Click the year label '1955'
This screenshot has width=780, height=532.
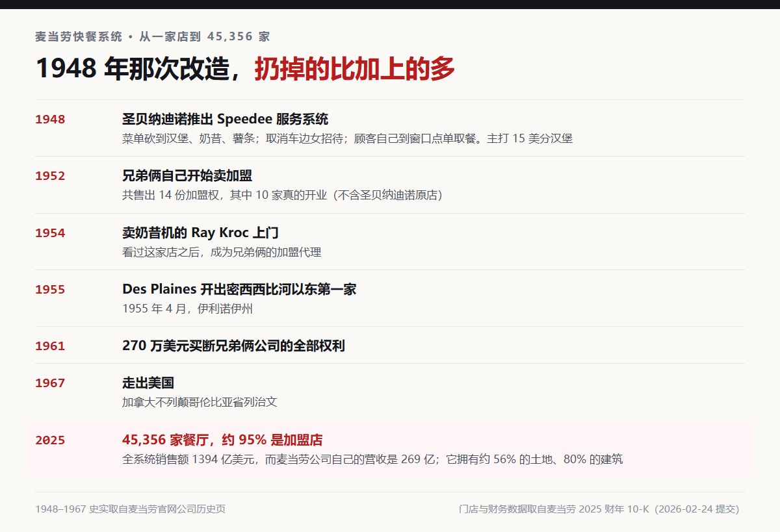50,290
